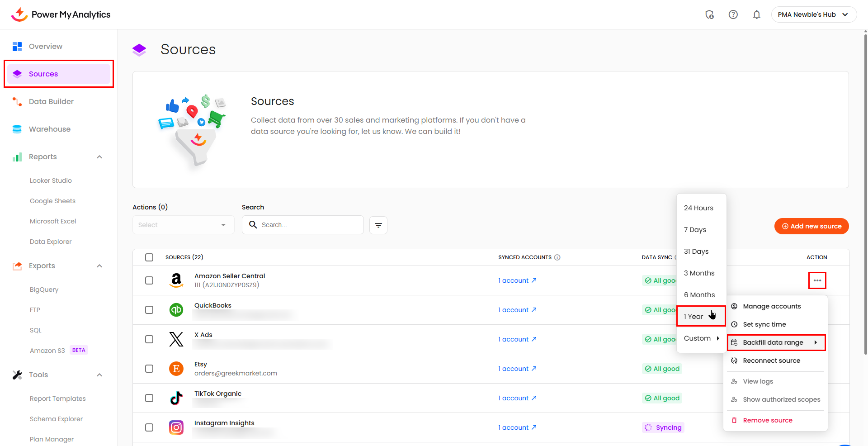This screenshot has width=868, height=446.
Task: Select the Etsy source checkbox
Action: 149,369
